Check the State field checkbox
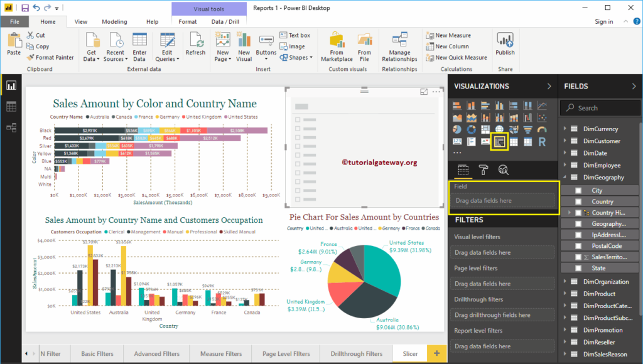 click(578, 268)
